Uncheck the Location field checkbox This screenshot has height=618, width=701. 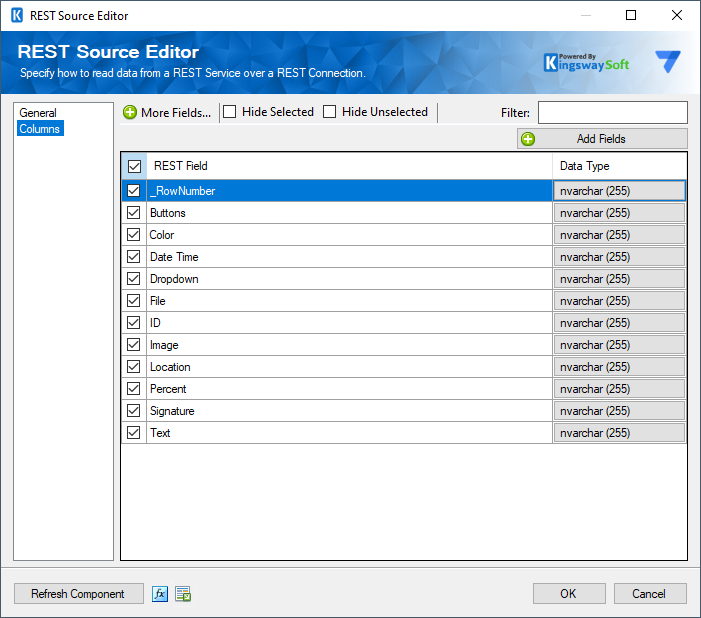(x=134, y=366)
